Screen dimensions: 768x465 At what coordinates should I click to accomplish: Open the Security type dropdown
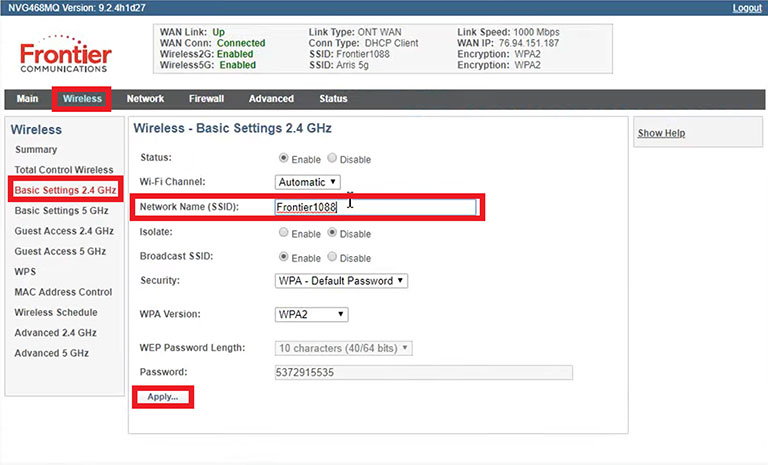click(x=341, y=281)
